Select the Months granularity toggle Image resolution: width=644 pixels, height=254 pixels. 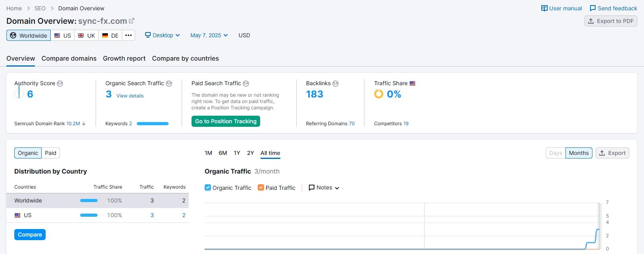tap(579, 153)
